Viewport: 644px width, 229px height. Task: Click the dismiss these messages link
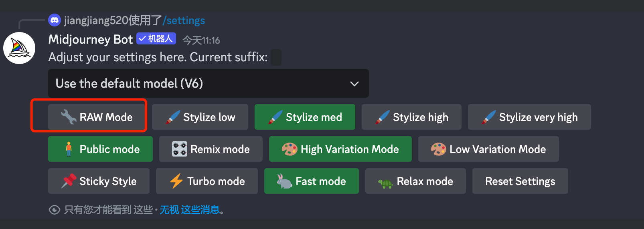pyautogui.click(x=190, y=210)
